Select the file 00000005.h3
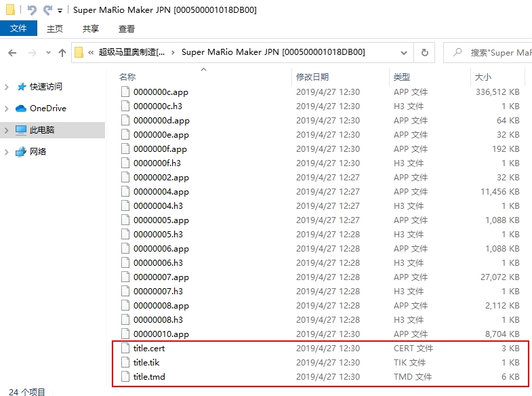532x396 pixels. pyautogui.click(x=158, y=235)
